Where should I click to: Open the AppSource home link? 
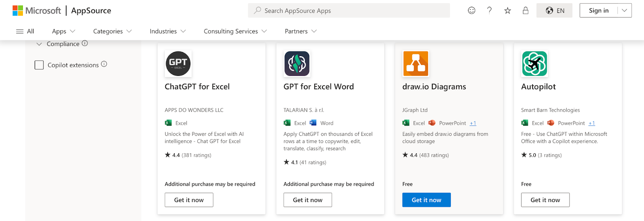[x=91, y=10]
